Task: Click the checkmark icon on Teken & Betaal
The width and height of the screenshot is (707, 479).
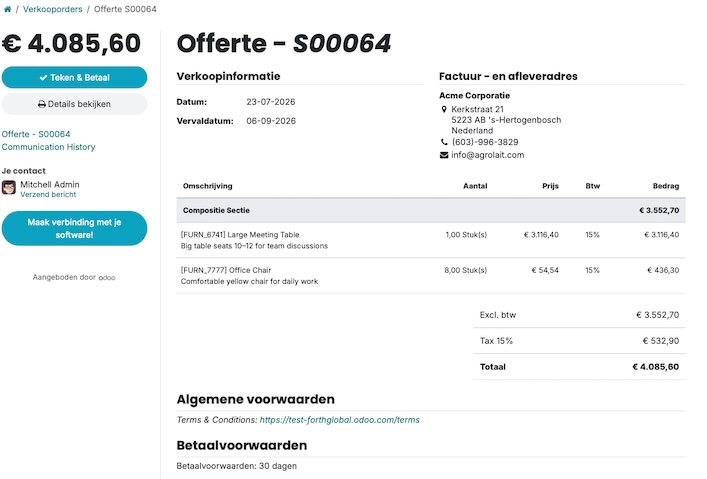Action: 43,78
